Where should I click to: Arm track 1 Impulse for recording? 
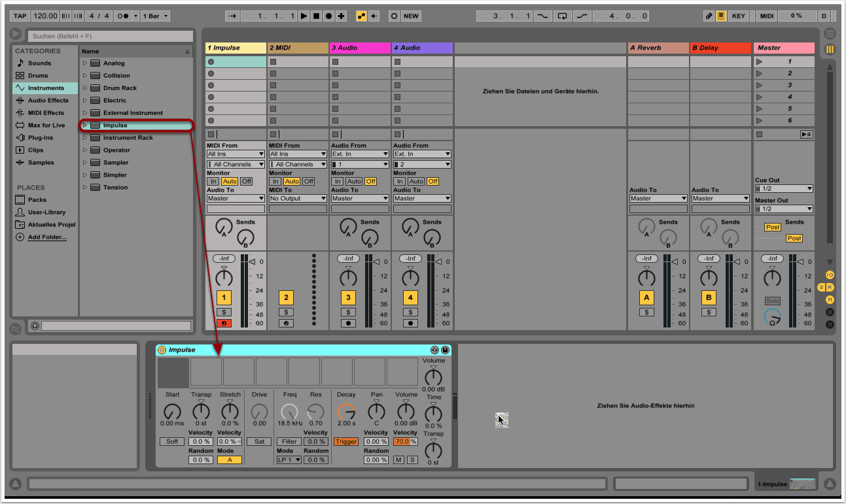click(x=224, y=322)
